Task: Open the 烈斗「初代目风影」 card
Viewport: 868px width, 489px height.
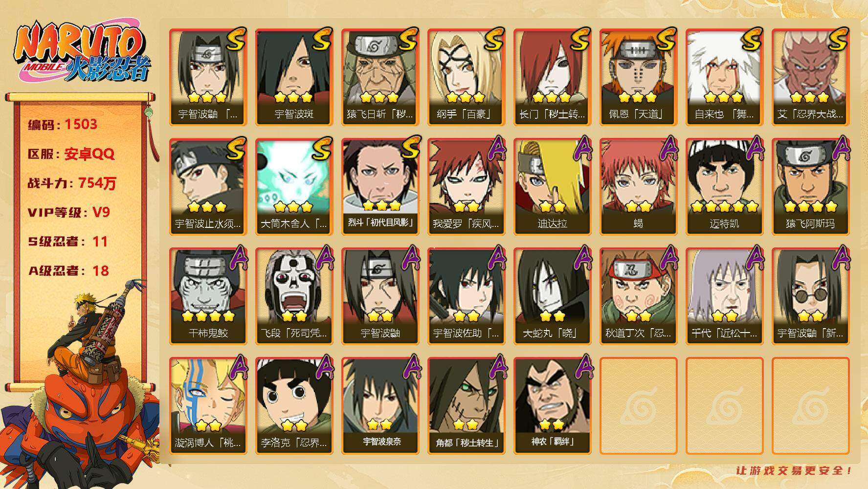Action: pyautogui.click(x=380, y=186)
